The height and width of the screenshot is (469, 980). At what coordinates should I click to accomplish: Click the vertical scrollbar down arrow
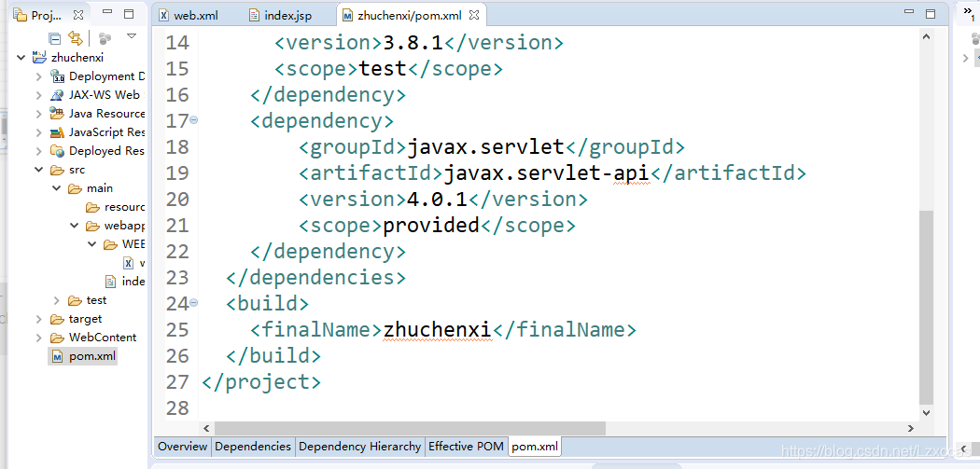(927, 412)
